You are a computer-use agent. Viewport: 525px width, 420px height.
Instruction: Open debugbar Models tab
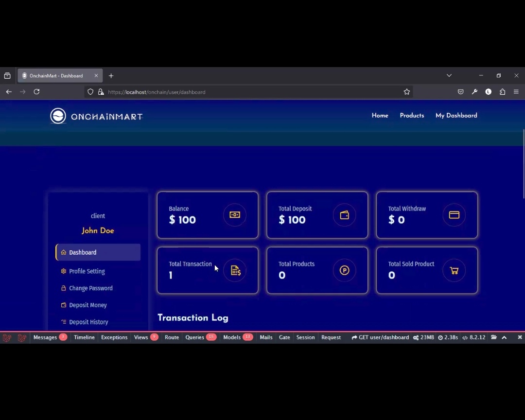(238, 337)
